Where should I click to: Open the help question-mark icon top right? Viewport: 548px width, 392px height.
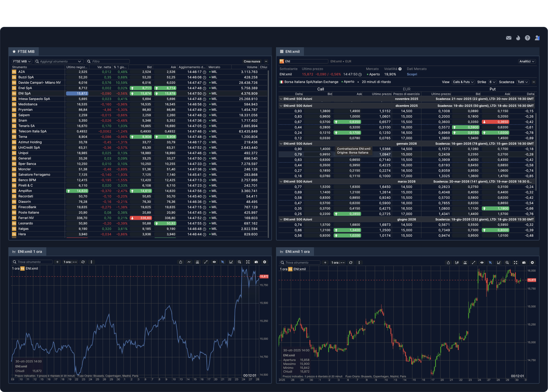point(527,38)
